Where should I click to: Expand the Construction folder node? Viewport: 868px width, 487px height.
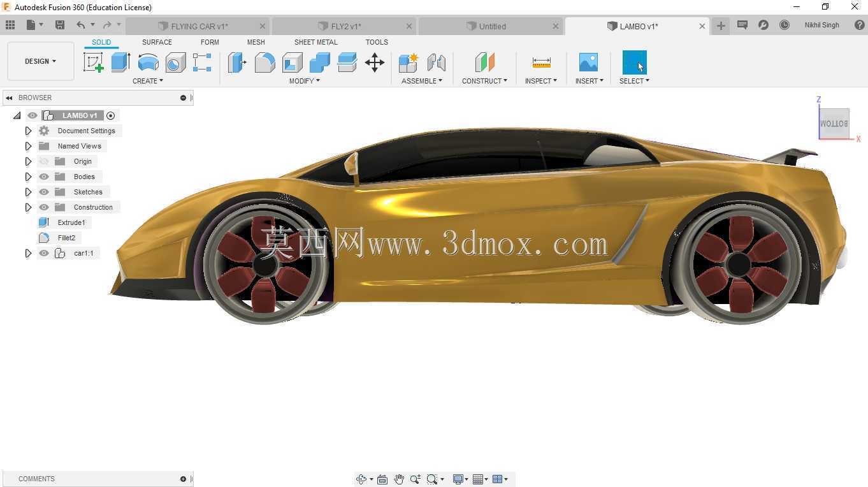(x=28, y=207)
